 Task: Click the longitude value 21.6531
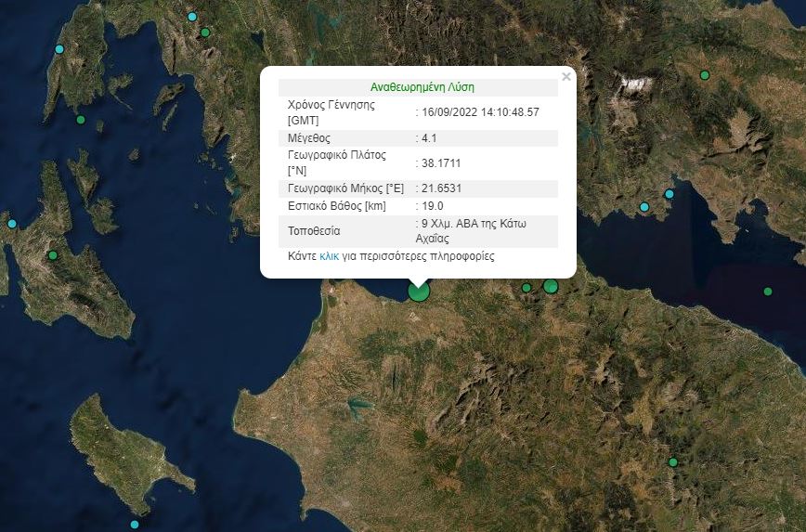[x=441, y=188]
